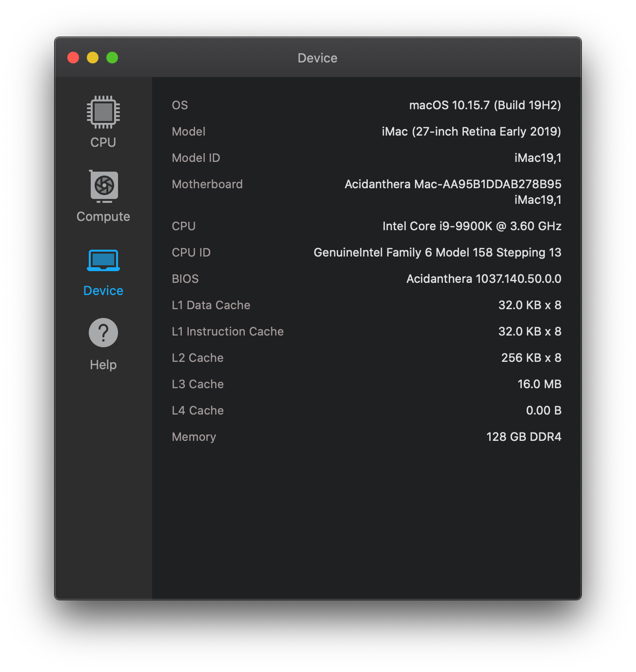
Task: Select L1 Instruction Cache 32.0 KB x 8 value
Action: (x=530, y=332)
